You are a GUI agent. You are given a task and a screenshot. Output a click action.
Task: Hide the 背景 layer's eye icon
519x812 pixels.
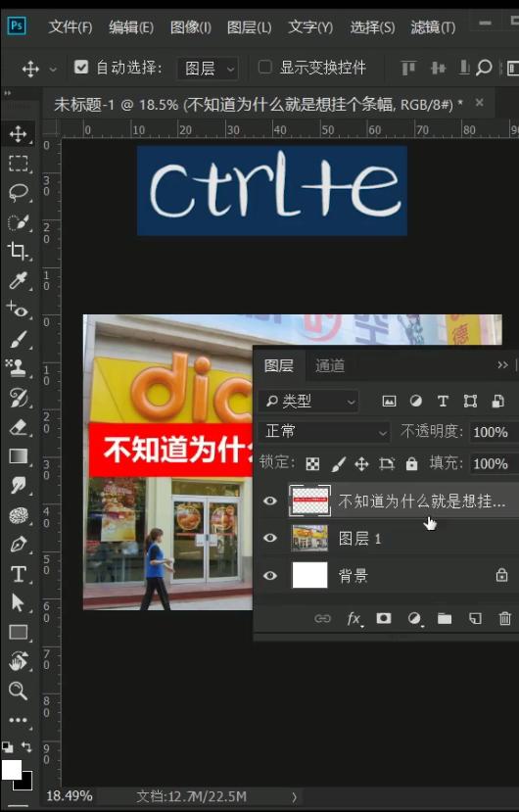pos(270,576)
